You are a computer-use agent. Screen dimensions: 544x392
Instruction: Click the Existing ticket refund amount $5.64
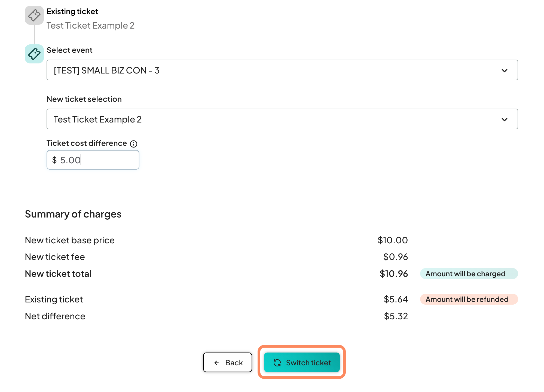396,299
